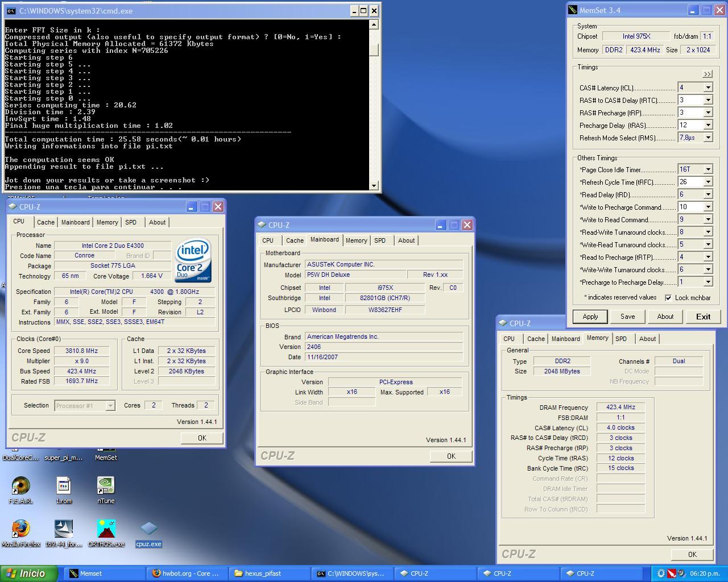728x582 pixels.
Task: Open Mainboard tab in CPU-Z Memory window
Action: tap(566, 339)
